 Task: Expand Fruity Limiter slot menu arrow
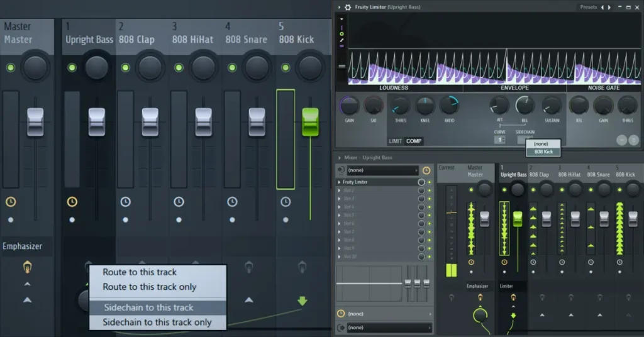coord(339,182)
